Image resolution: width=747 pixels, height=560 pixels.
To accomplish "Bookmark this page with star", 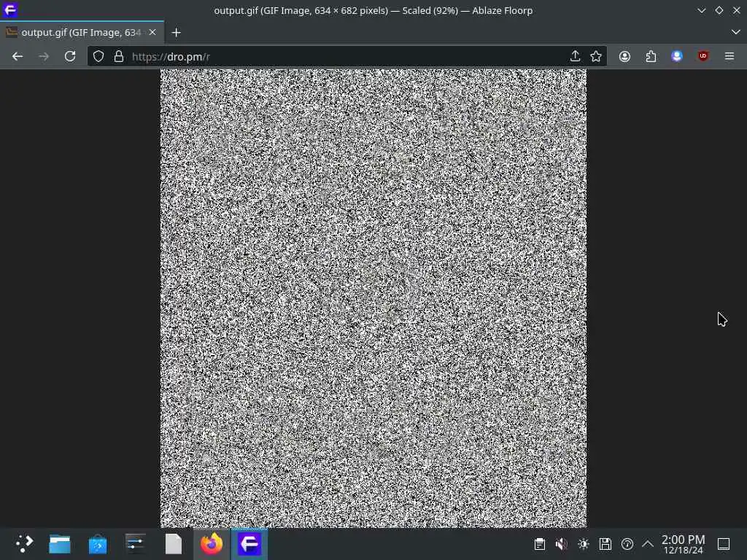I will (x=596, y=57).
